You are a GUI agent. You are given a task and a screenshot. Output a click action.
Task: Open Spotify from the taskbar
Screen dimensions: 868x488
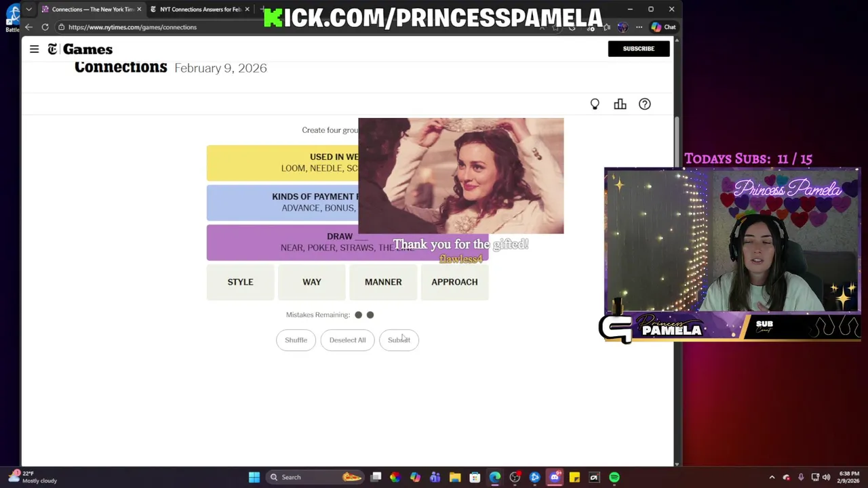tap(614, 477)
